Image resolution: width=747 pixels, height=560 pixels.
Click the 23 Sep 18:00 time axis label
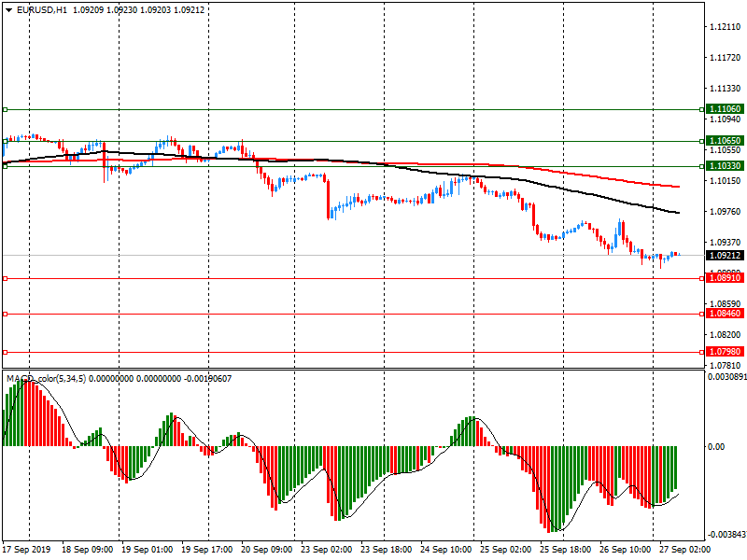[x=387, y=550]
